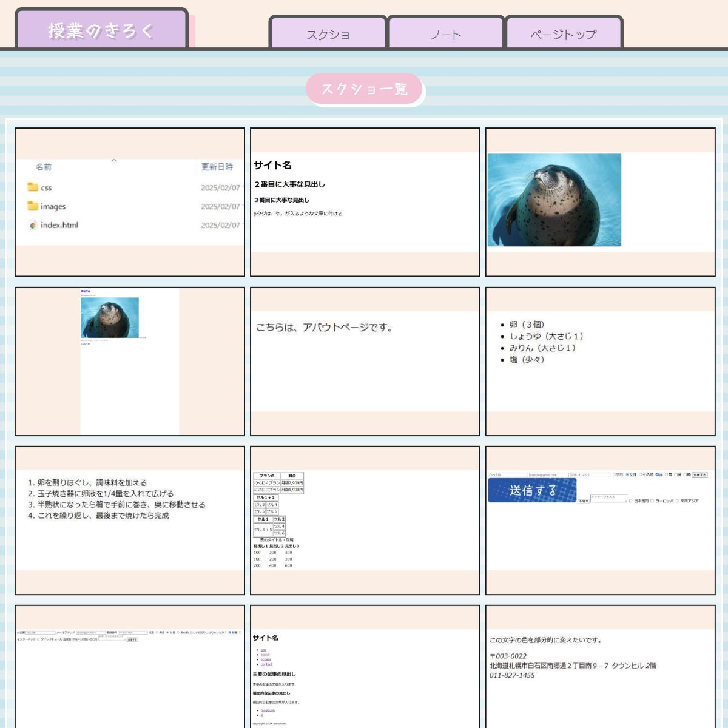Open the large seal photo thumbnail
Screen dimensions: 728x728
pyautogui.click(x=554, y=200)
